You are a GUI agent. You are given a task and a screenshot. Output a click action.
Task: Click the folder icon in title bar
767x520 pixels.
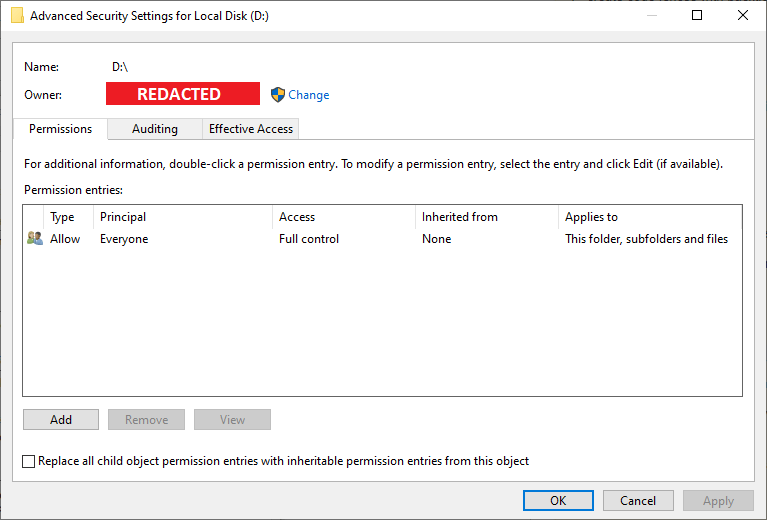click(17, 16)
